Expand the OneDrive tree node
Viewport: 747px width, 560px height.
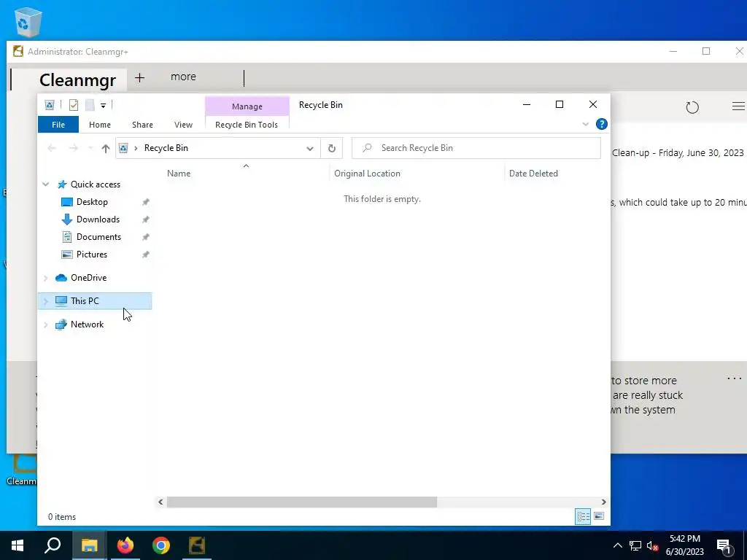[x=46, y=278]
